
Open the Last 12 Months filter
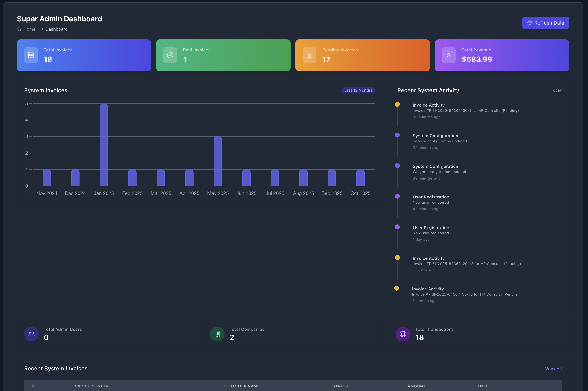358,90
